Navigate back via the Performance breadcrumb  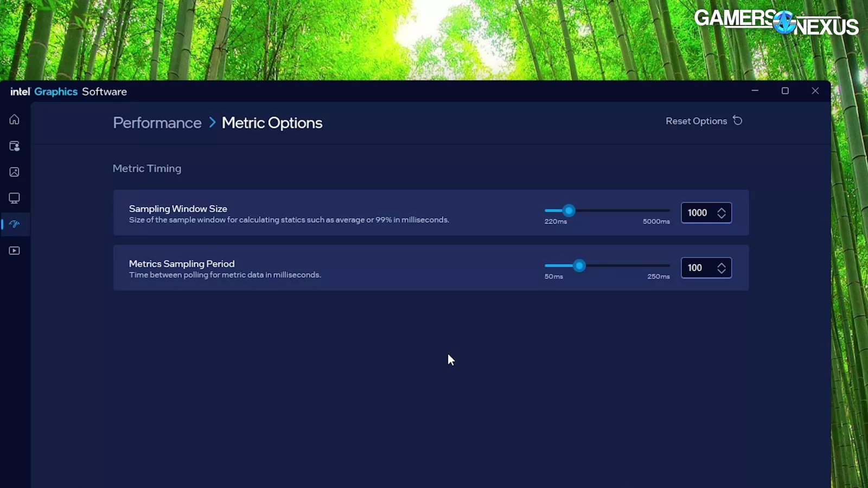pyautogui.click(x=157, y=123)
